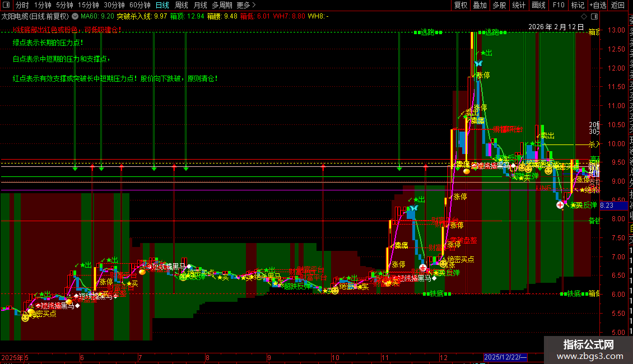This screenshot has height=364, width=633.
Task: Click the month 9 axis label
Action: coord(269,357)
